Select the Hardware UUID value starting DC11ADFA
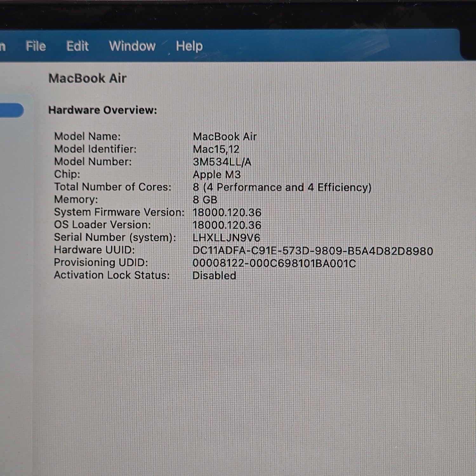 pyautogui.click(x=313, y=251)
